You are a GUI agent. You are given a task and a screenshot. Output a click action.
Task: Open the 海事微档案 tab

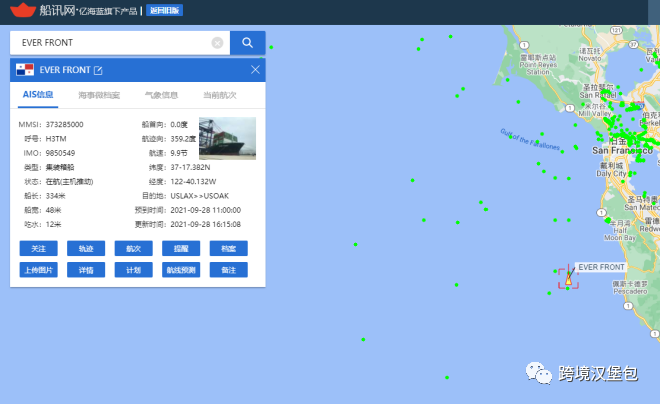(99, 95)
